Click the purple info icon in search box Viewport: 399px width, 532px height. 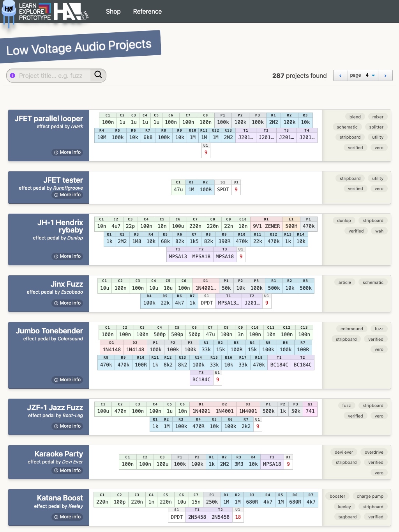point(12,76)
